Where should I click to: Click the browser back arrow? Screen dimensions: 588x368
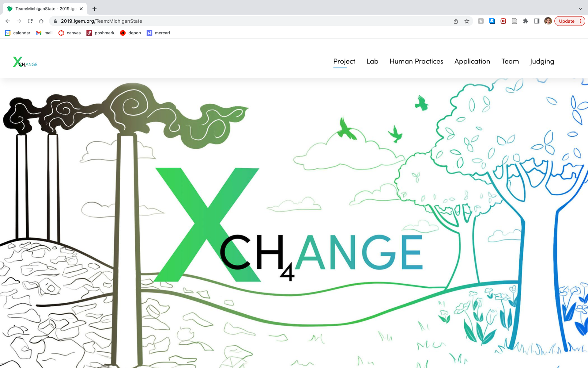(x=8, y=21)
